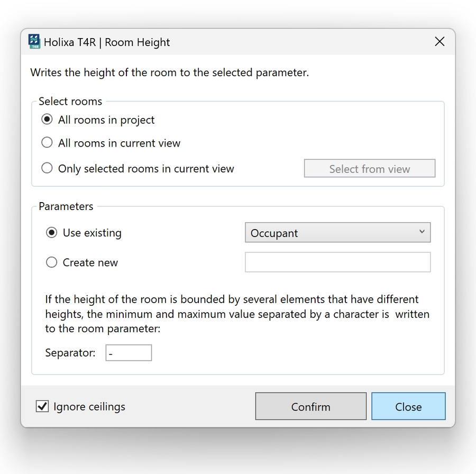Focus the new parameter name text field
Image resolution: width=476 pixels, height=474 pixels.
click(337, 262)
